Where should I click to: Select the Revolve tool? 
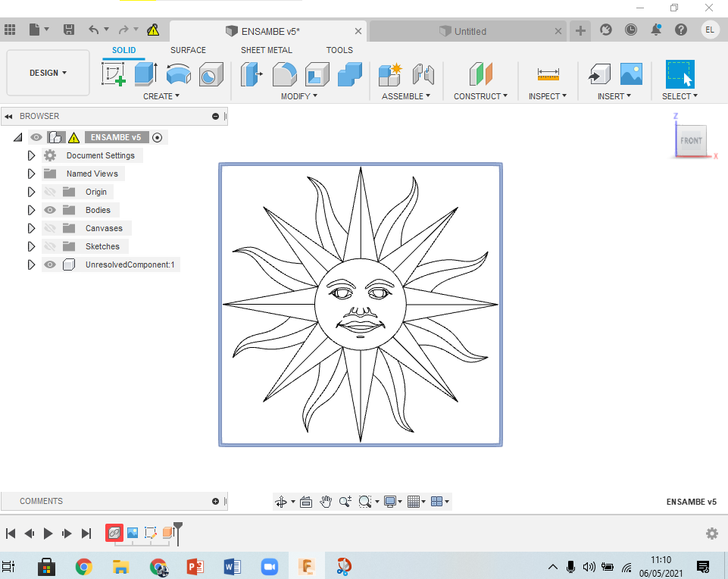(x=177, y=74)
